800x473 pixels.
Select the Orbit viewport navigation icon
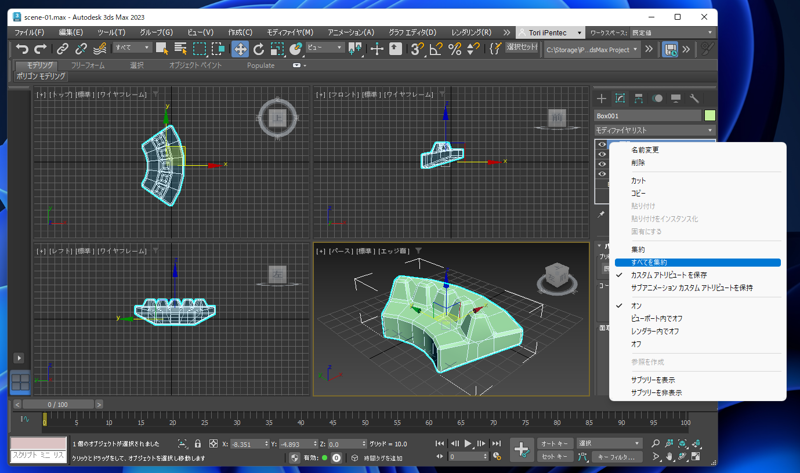pyautogui.click(x=683, y=456)
